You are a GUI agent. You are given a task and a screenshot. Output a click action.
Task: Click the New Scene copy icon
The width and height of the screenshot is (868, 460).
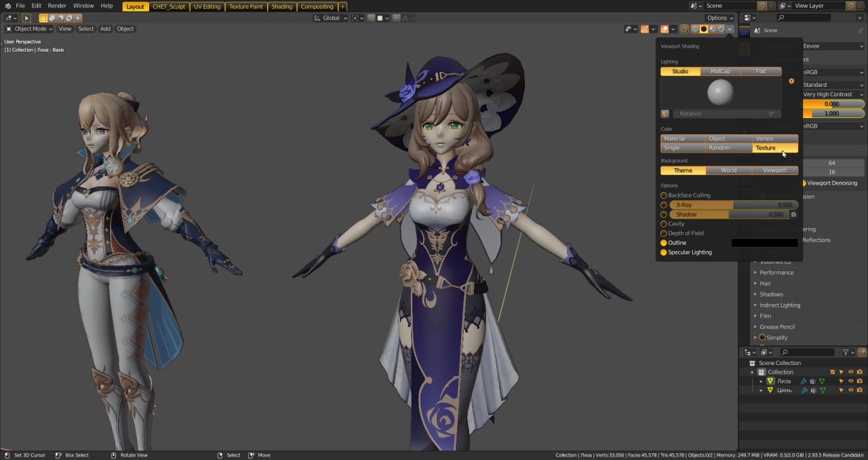pyautogui.click(x=762, y=5)
